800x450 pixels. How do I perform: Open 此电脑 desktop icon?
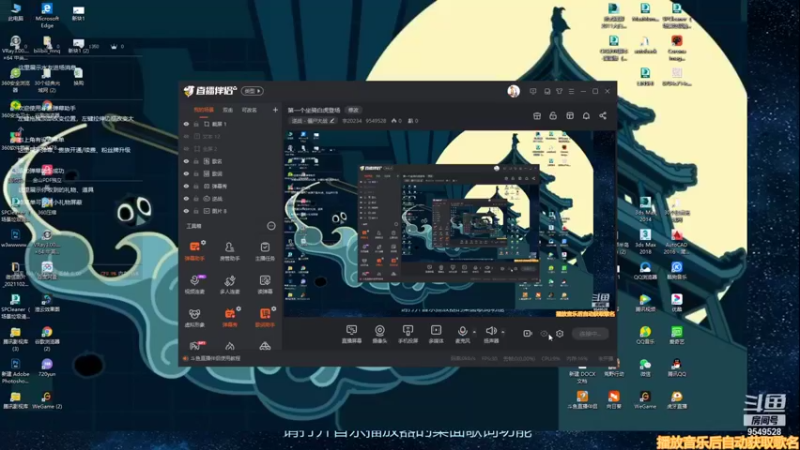(x=15, y=12)
